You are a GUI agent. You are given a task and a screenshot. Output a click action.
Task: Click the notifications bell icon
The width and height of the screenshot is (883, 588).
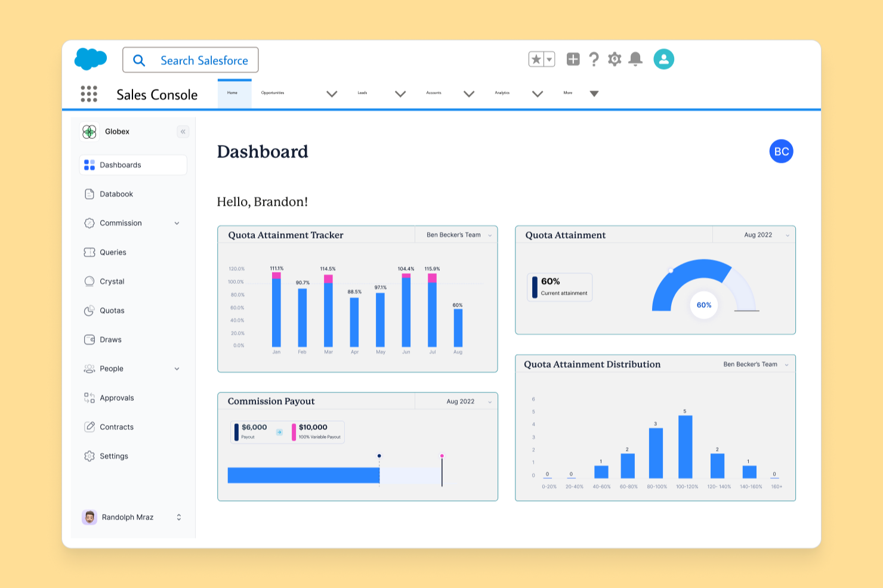635,59
